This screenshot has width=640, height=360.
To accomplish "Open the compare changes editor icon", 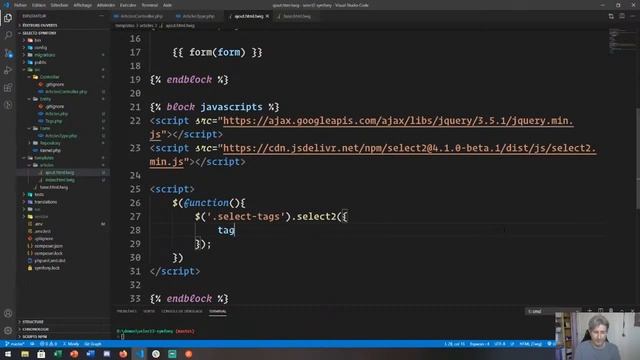I will pos(611,16).
